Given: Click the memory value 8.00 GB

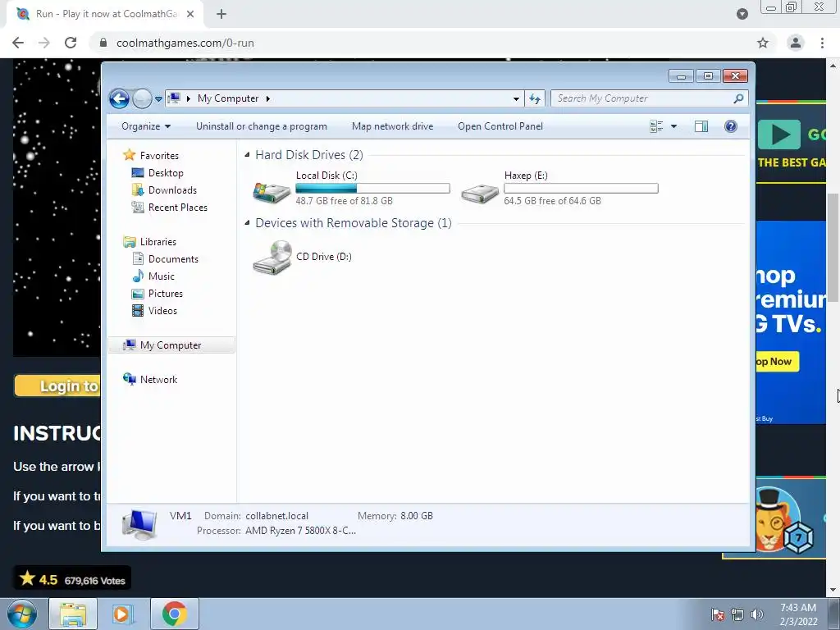Looking at the screenshot, I should 416,516.
